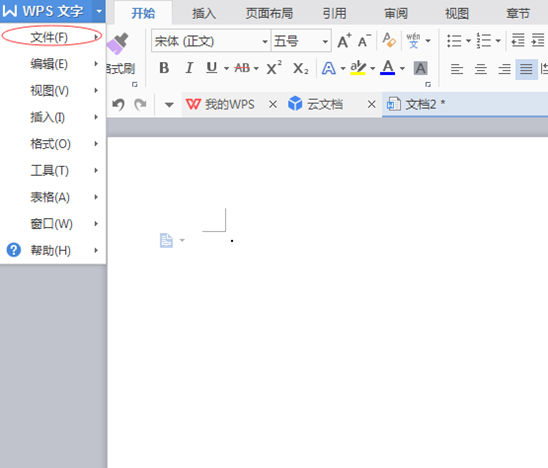Switch to the 审阅 ribbon tab
Screen dimensions: 548x468
pos(396,14)
